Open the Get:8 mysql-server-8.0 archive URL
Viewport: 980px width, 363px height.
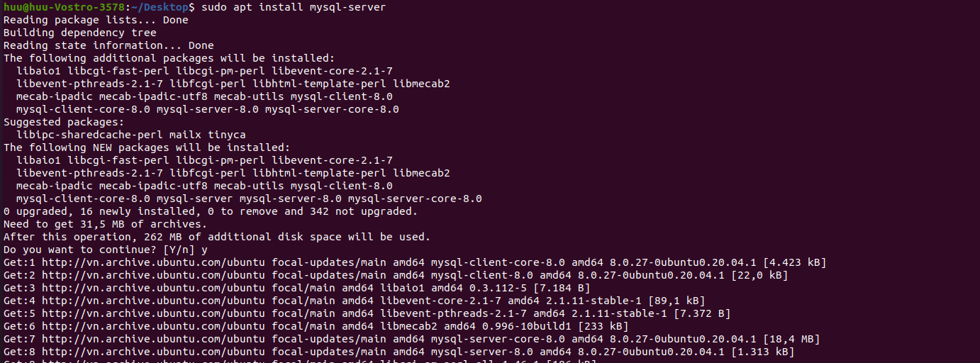(x=153, y=352)
